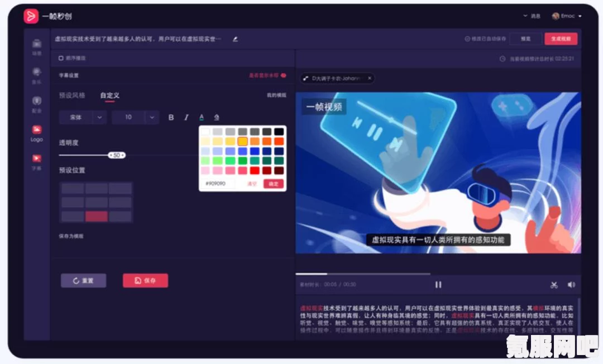
Task: Open the subtitle panel in sidebar
Action: coord(36,162)
